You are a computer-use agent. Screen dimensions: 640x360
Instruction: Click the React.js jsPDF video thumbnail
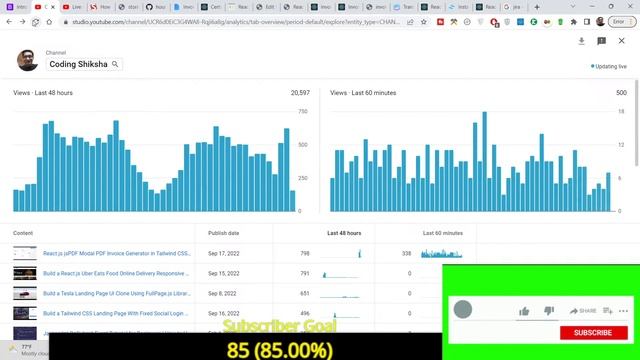pos(25,253)
